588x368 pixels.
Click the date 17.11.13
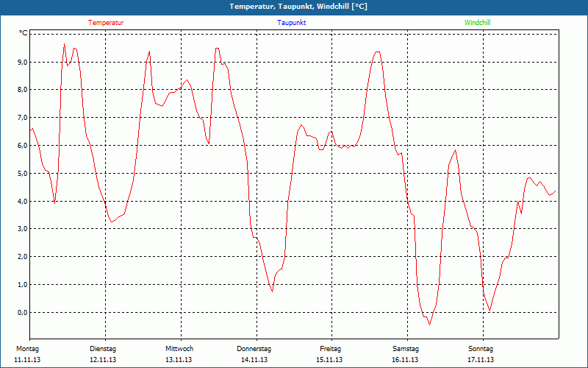click(x=481, y=360)
